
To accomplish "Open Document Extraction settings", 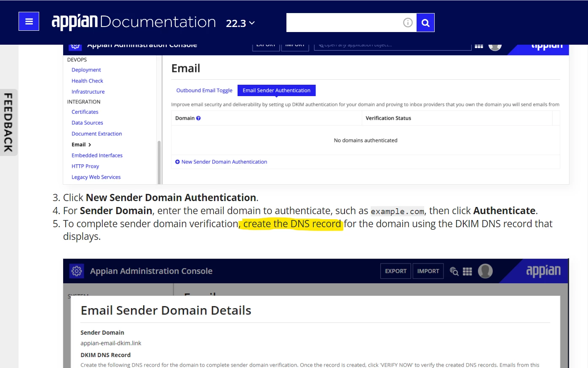I will (x=97, y=134).
